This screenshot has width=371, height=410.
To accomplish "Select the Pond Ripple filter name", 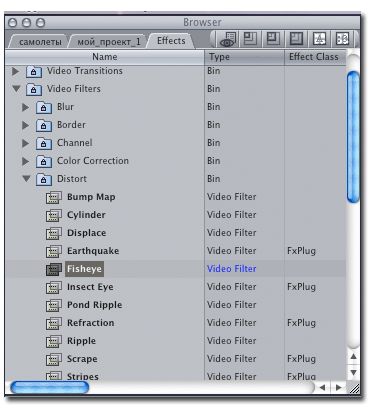I will [x=95, y=305].
